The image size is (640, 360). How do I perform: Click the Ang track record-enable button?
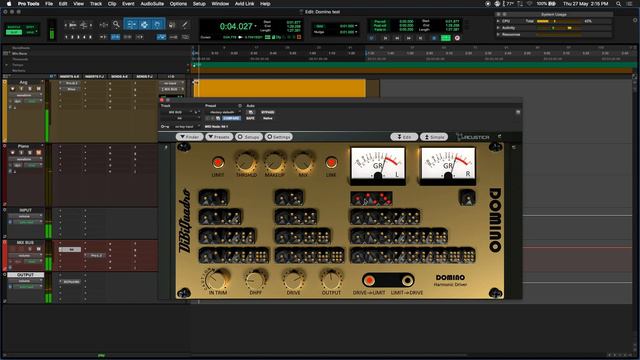[x=13, y=89]
